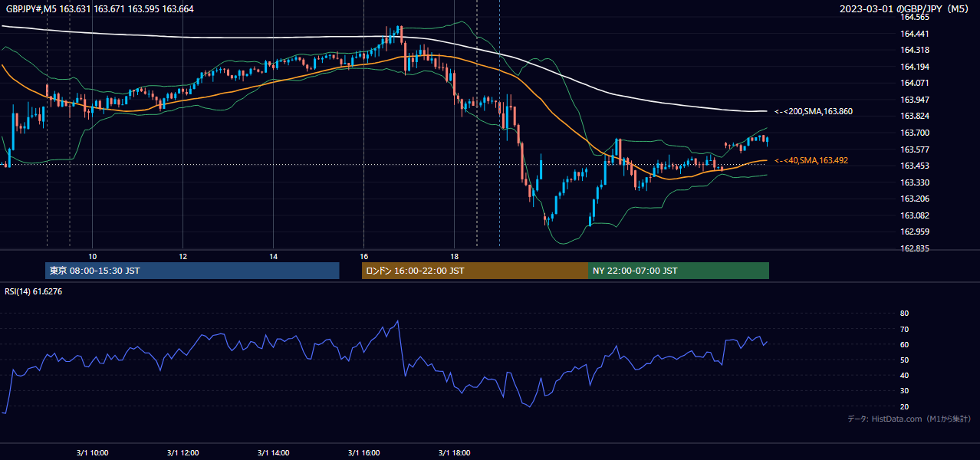Click the RSI 60 level label

click(904, 344)
